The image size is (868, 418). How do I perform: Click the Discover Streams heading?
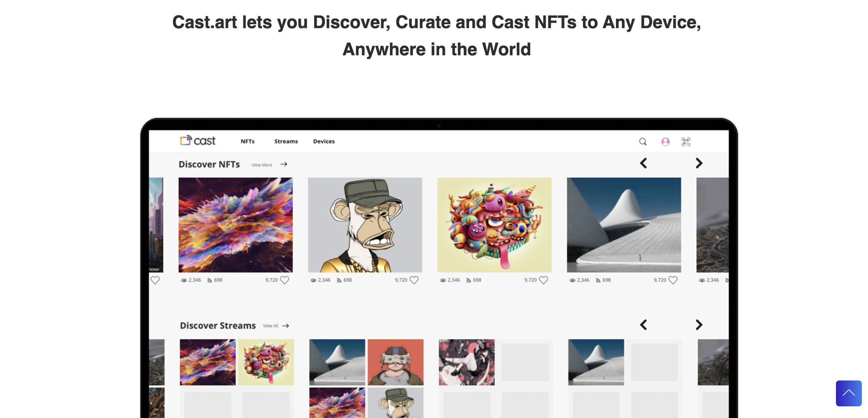tap(218, 325)
